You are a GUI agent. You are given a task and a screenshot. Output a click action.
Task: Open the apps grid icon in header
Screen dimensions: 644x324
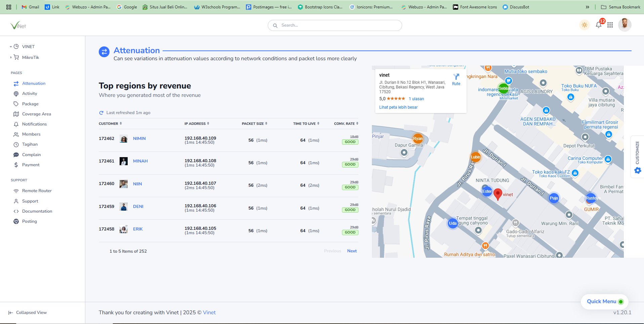coord(610,25)
